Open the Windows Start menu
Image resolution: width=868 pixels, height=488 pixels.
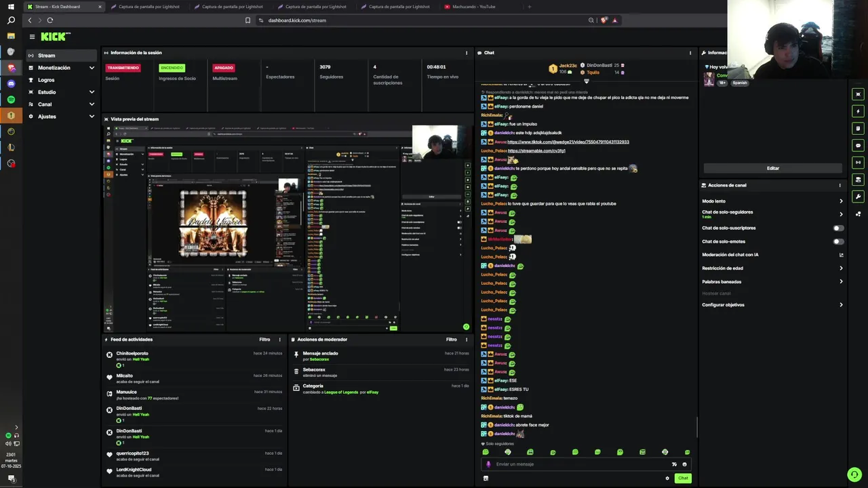[11, 6]
